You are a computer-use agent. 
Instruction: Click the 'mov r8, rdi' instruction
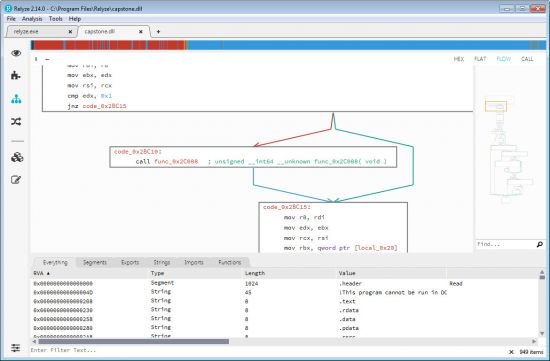pyautogui.click(x=304, y=218)
